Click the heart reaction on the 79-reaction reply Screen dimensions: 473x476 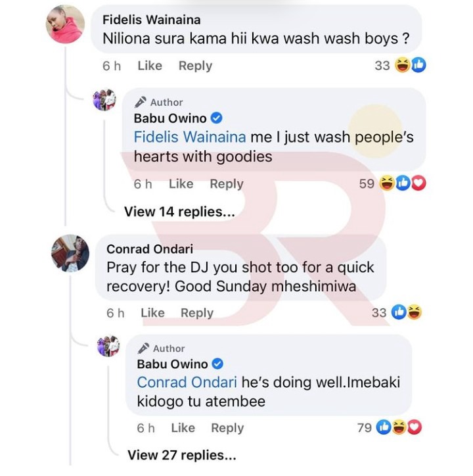point(415,427)
